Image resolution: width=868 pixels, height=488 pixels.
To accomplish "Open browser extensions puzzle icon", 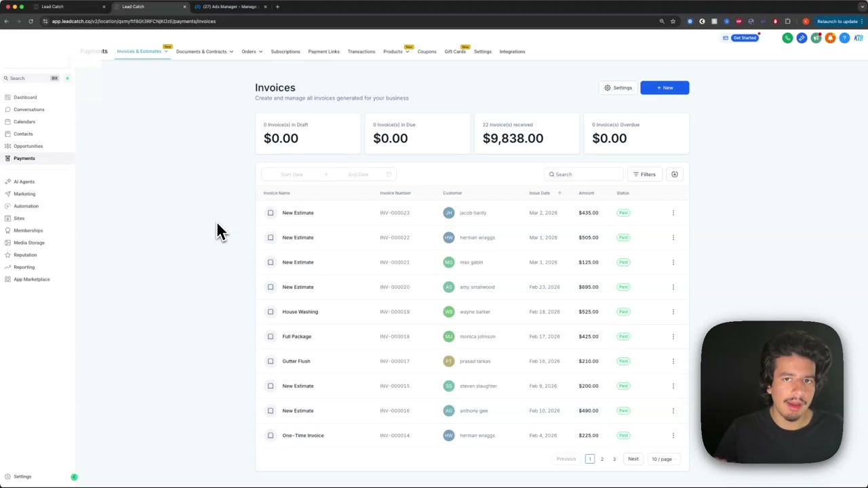I will (x=787, y=21).
